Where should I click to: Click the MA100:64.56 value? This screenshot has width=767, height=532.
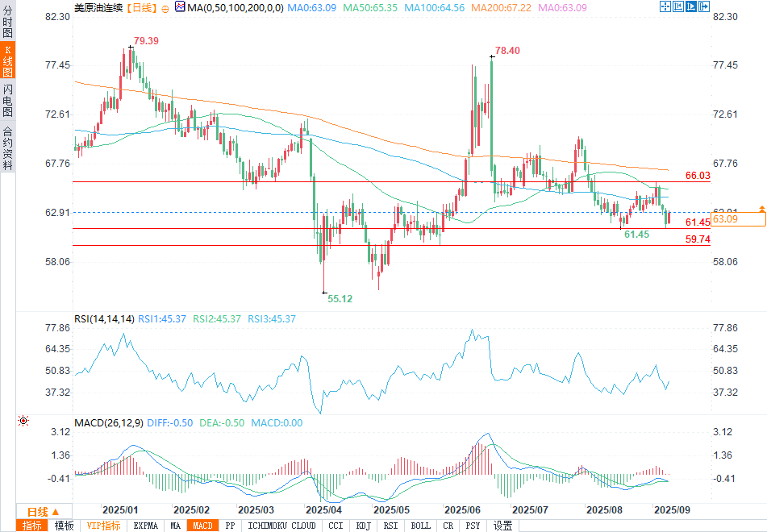(435, 8)
